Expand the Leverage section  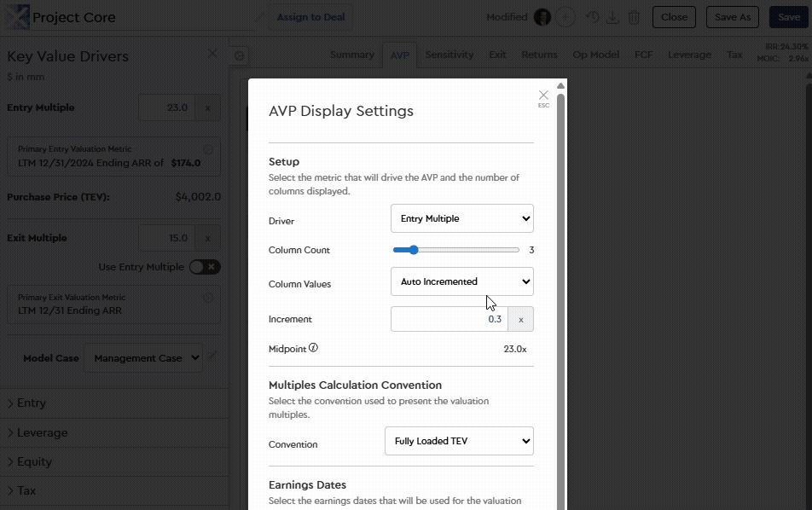click(38, 432)
